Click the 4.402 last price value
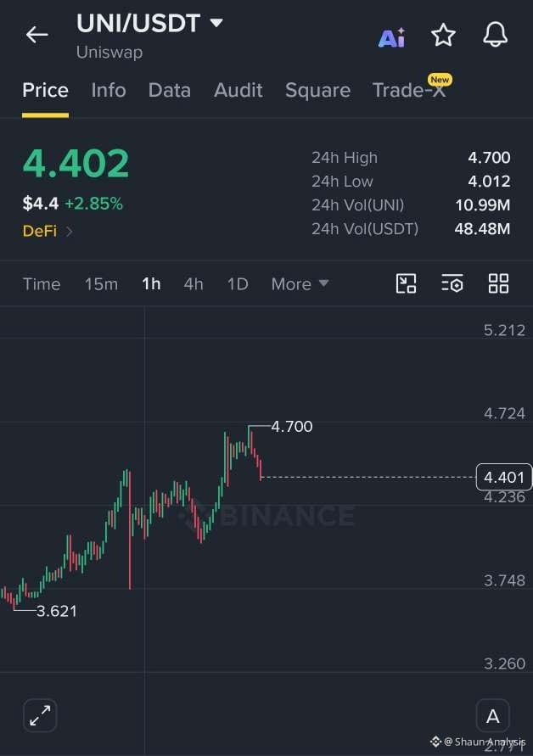Image resolution: width=533 pixels, height=756 pixels. tap(76, 163)
